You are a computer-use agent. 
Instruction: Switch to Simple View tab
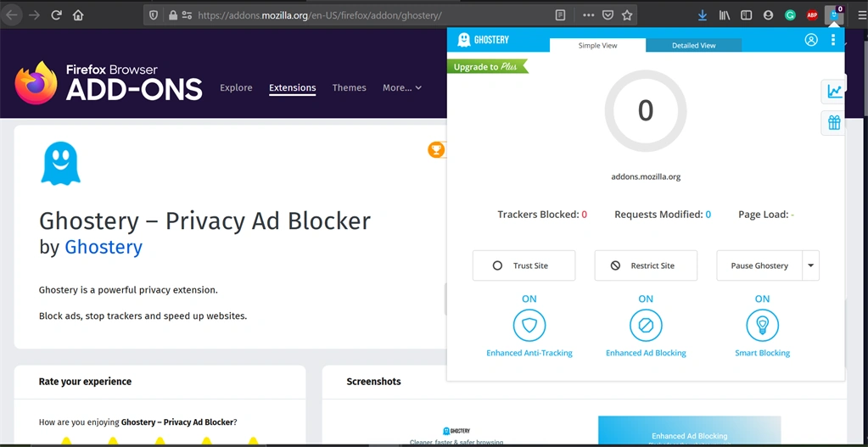(597, 45)
